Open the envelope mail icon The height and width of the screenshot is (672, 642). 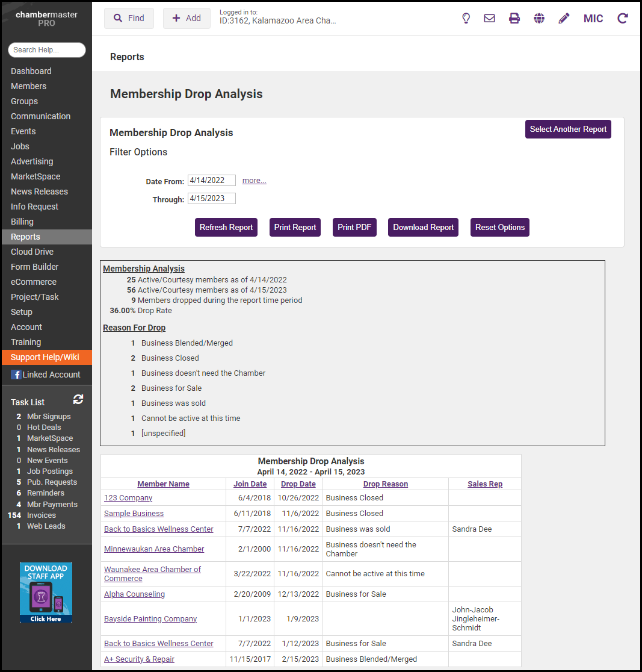[490, 18]
